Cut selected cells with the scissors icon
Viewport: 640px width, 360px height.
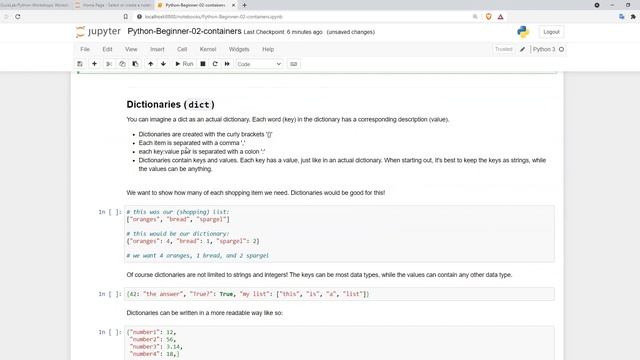[109, 64]
